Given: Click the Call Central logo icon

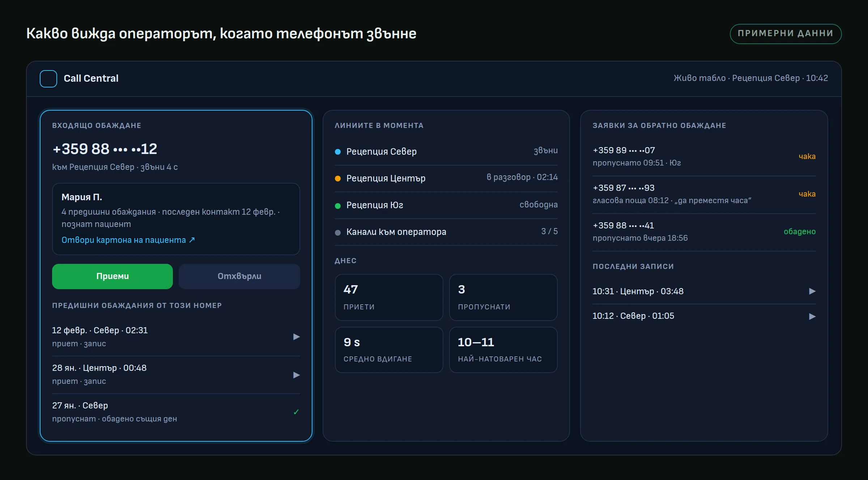Looking at the screenshot, I should pos(48,79).
